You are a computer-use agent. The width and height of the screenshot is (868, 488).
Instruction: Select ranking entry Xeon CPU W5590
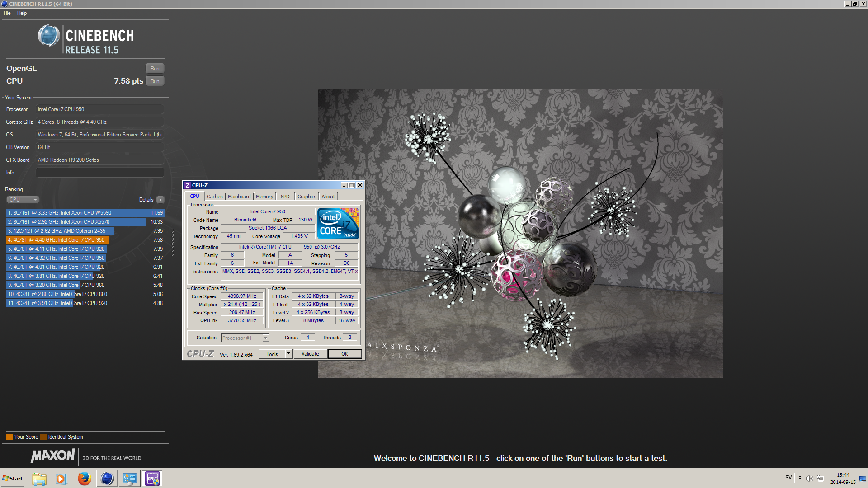(x=85, y=213)
